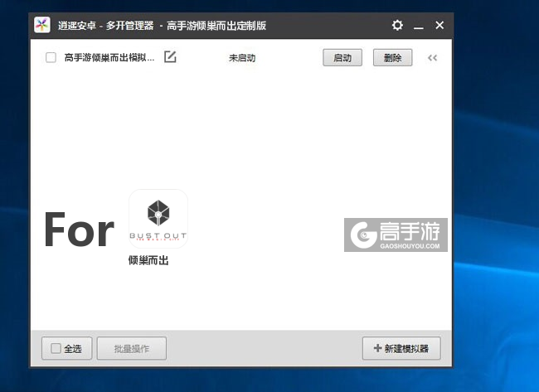Click the 倾巢而出 label under game icon

[148, 260]
